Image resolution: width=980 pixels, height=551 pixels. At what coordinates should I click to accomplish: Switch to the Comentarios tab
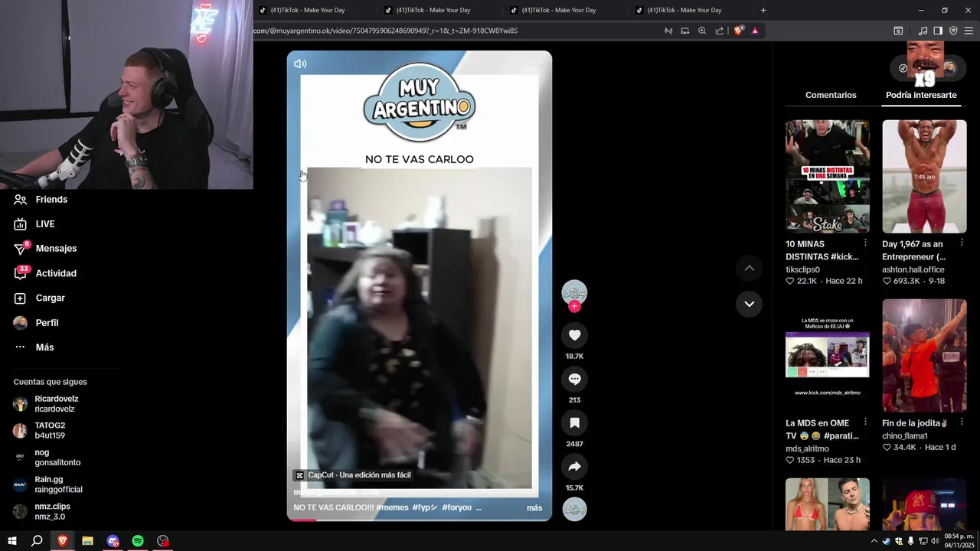coord(831,95)
